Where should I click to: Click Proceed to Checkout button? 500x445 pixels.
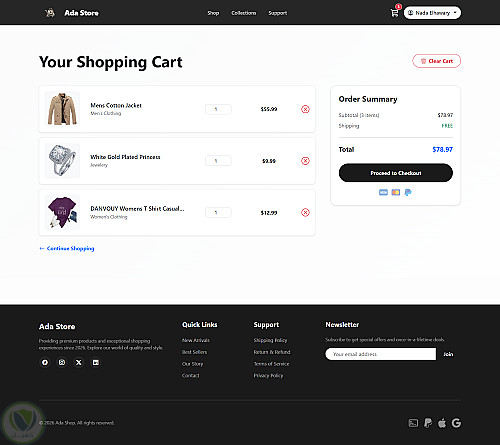coord(396,173)
